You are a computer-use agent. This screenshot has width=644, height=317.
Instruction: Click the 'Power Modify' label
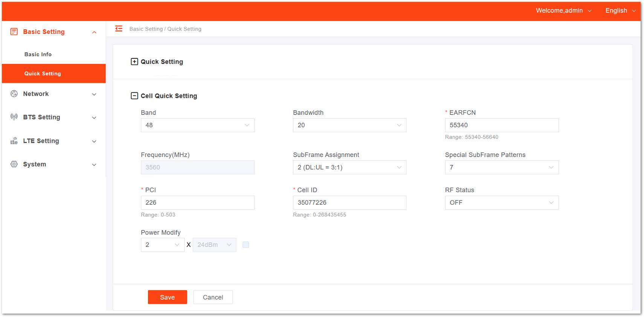[x=161, y=232]
